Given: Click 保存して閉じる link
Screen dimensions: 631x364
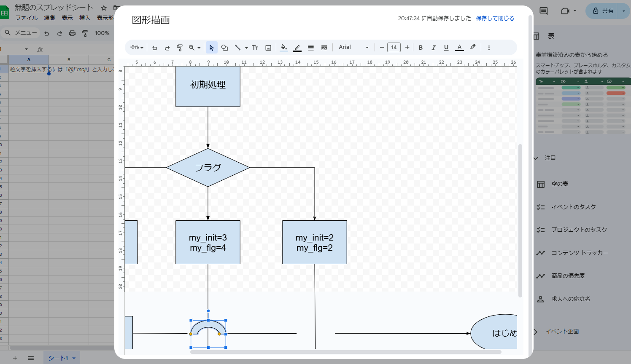Looking at the screenshot, I should click(495, 19).
